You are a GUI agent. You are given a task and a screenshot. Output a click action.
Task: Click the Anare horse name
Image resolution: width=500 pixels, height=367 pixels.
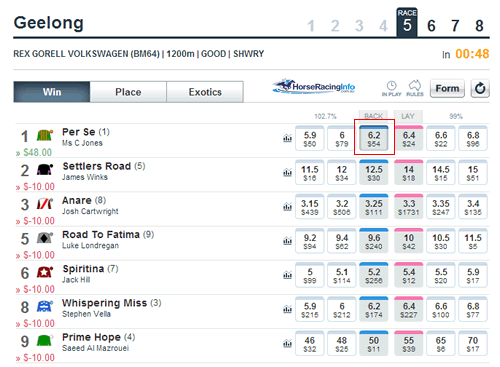pos(77,200)
